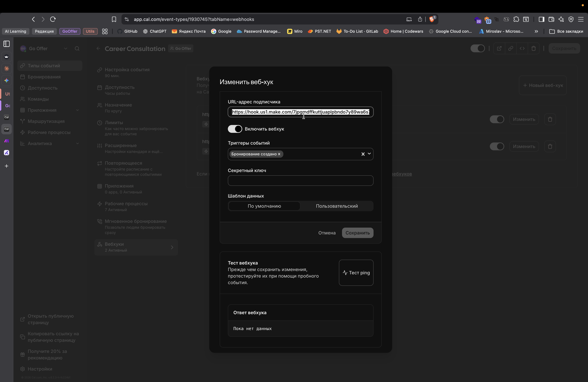Copy the event link using the link icon
588x382 pixels.
tap(511, 48)
